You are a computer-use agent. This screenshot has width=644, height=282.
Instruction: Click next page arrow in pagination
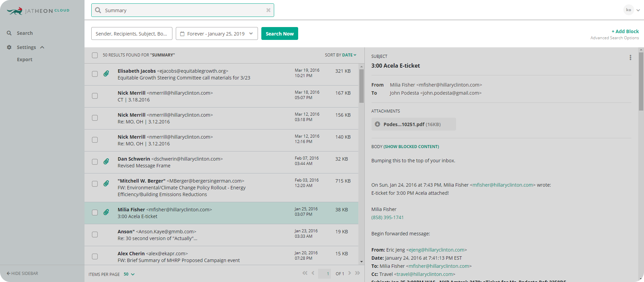pos(350,273)
